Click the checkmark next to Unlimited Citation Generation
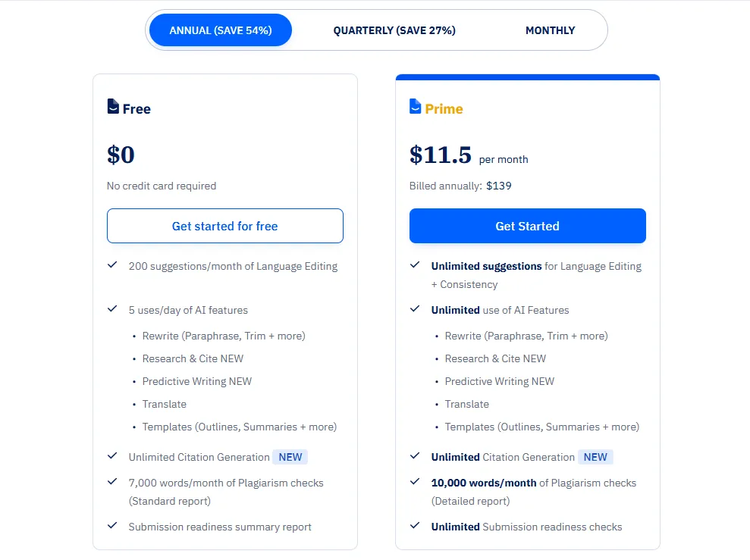 [x=414, y=456]
